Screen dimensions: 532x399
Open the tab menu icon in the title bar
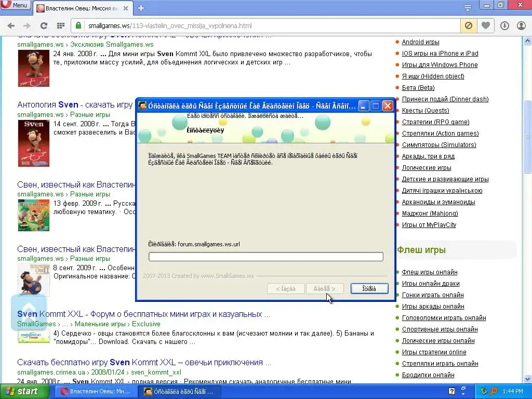coord(468,8)
